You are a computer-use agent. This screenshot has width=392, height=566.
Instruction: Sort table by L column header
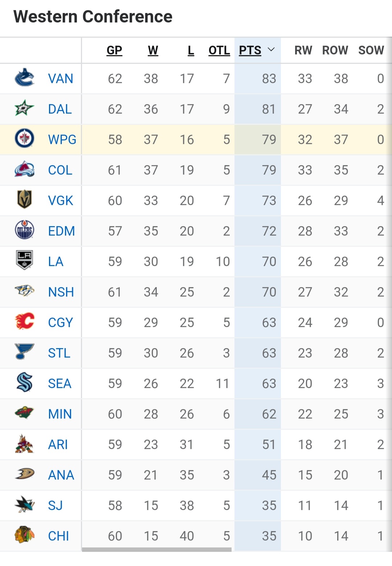(x=191, y=50)
